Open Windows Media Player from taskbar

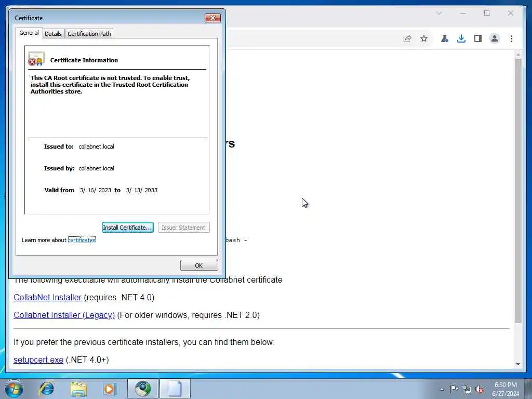[110, 389]
